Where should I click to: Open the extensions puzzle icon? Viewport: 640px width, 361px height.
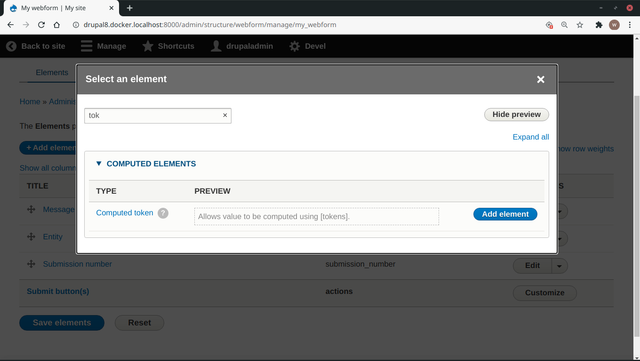(x=598, y=25)
